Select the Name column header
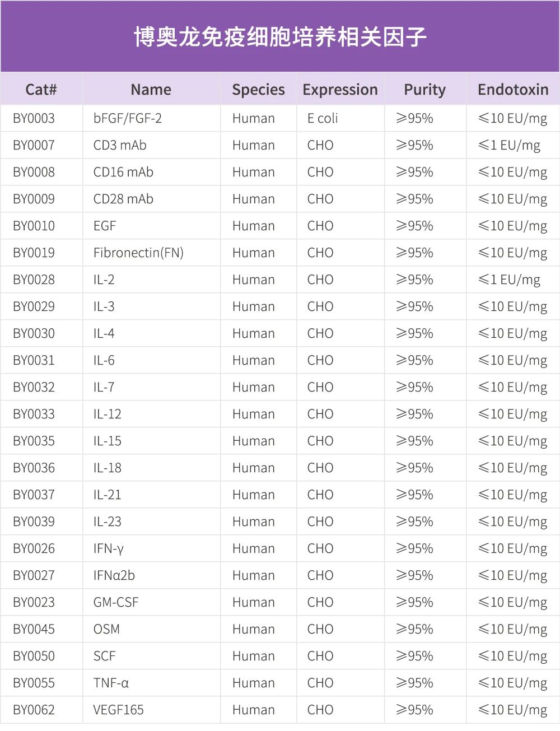560x731 pixels. tap(151, 90)
